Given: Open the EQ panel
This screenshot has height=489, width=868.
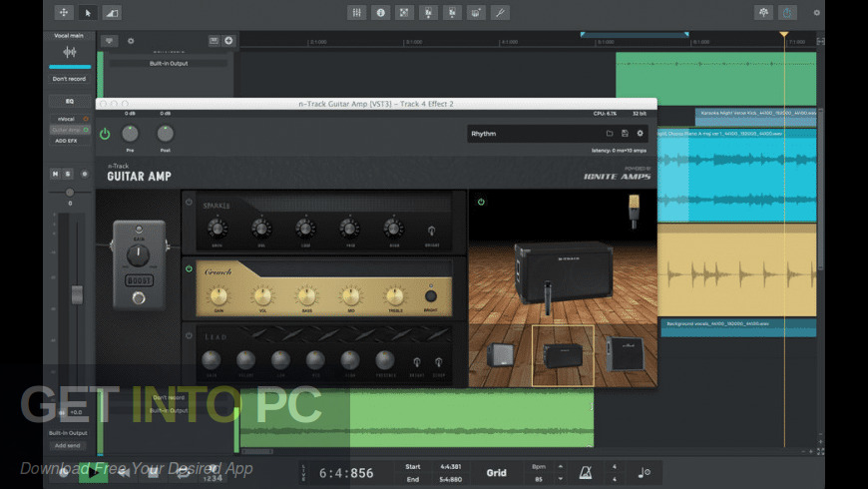Looking at the screenshot, I should pyautogui.click(x=69, y=101).
